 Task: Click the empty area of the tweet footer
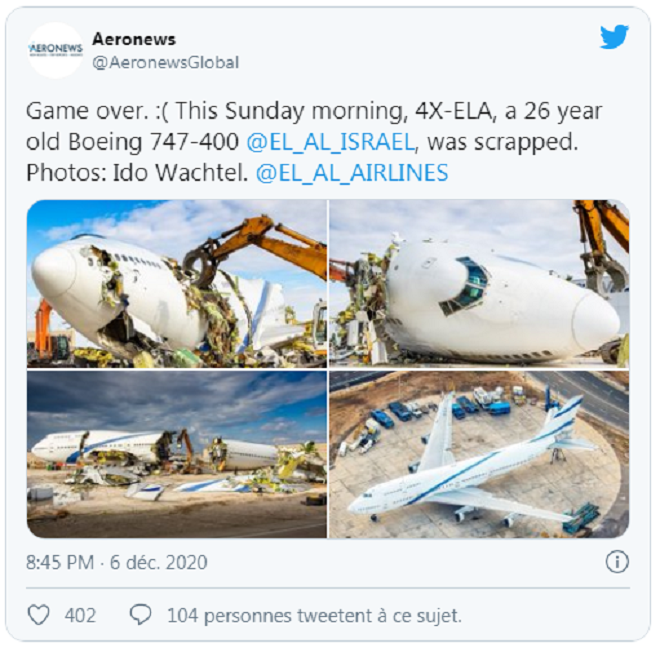click(547, 616)
